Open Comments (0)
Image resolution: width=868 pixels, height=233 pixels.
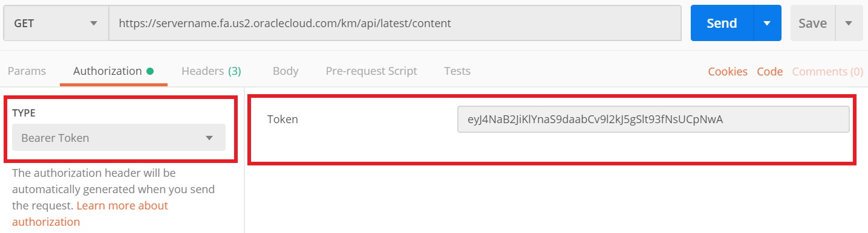(x=827, y=72)
